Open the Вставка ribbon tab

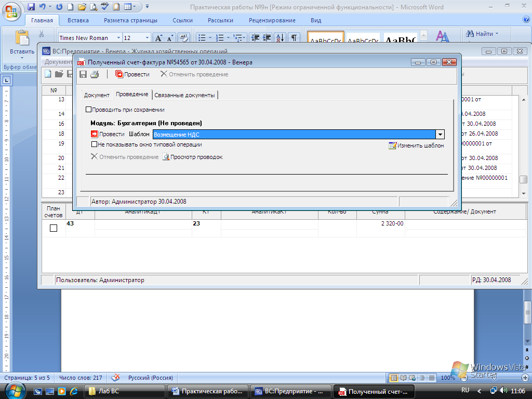(x=78, y=20)
